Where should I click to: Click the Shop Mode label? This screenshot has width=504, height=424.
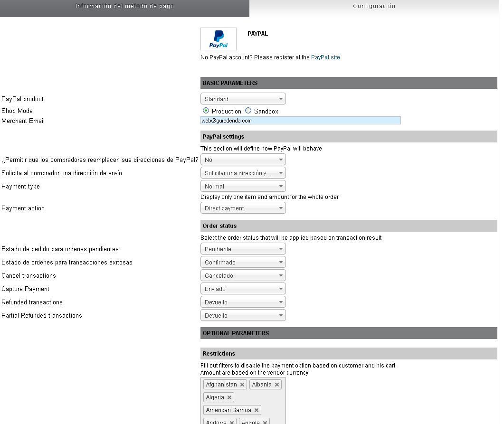coord(17,111)
